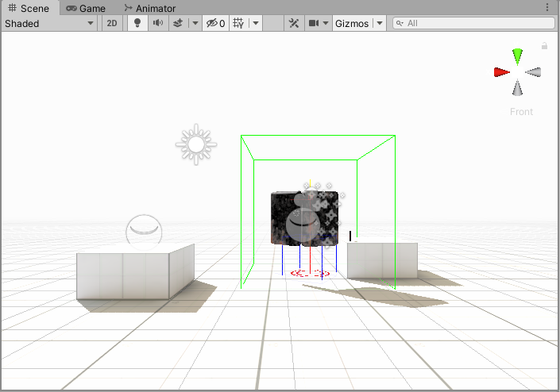Screen dimensions: 560x392
Task: Click the Front view label
Action: (x=521, y=112)
